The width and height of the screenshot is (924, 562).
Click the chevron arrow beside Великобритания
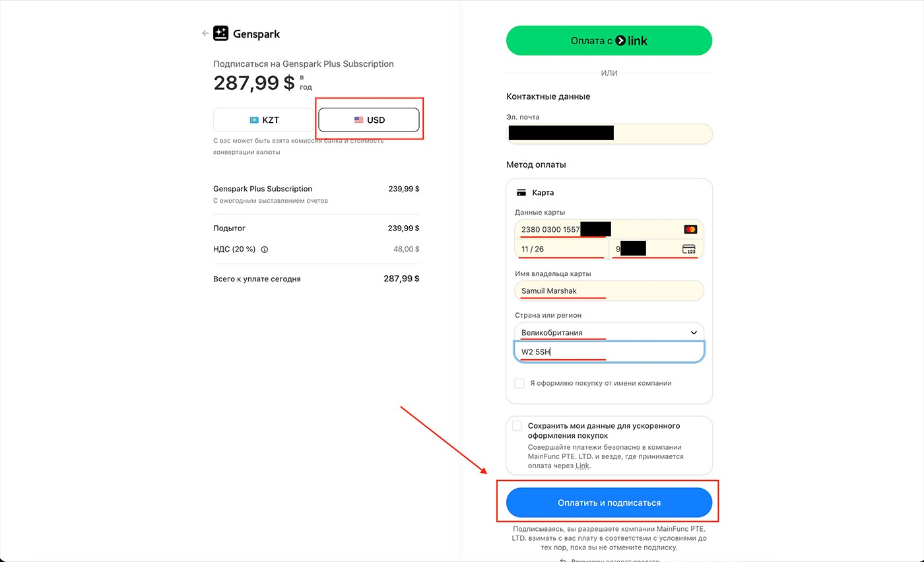694,332
